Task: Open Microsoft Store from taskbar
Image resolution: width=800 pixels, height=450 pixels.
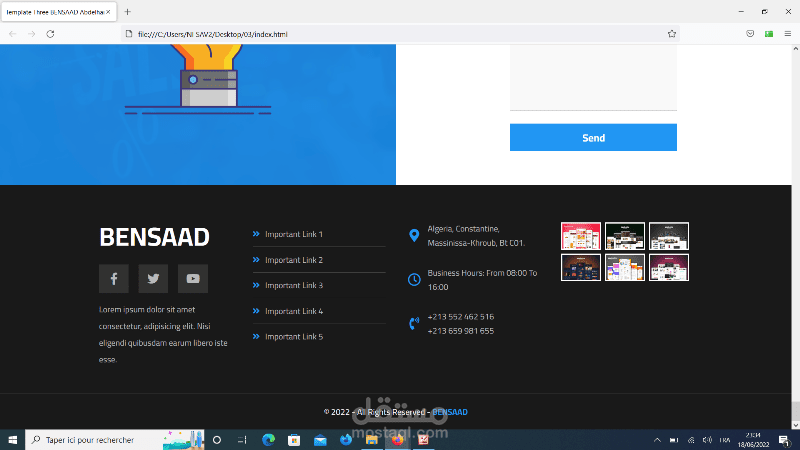Action: (x=294, y=440)
